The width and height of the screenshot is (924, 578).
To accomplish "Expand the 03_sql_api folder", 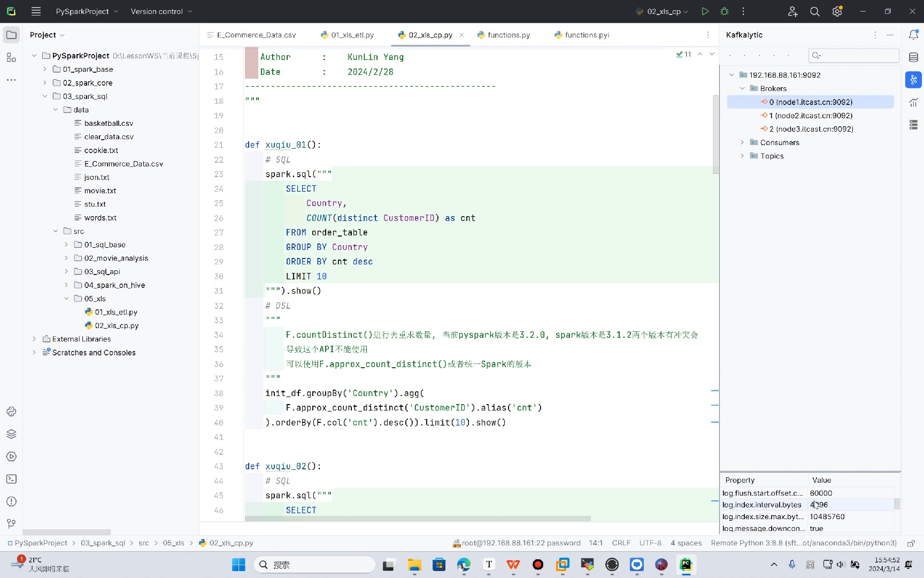I will (x=66, y=271).
